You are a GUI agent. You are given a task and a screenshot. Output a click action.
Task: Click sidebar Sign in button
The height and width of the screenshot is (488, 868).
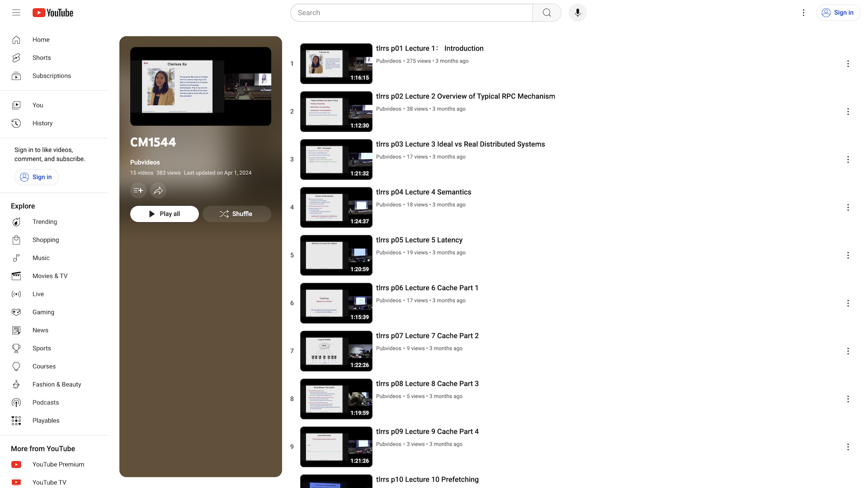[37, 177]
